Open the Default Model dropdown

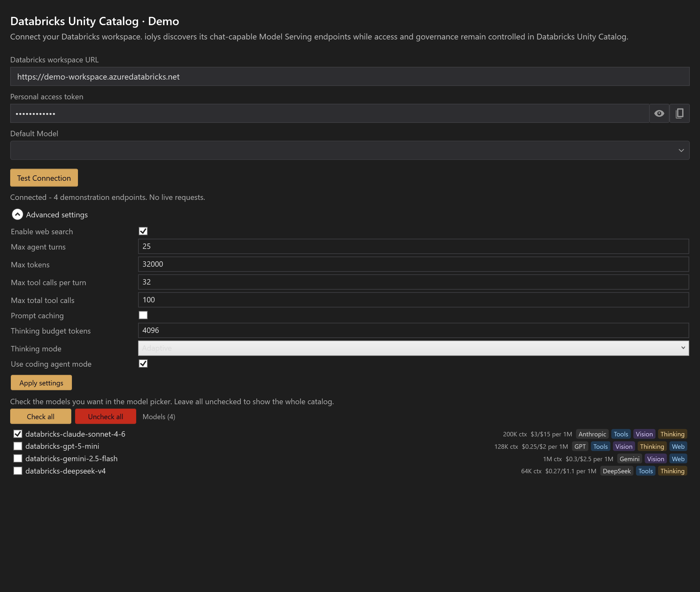[350, 150]
